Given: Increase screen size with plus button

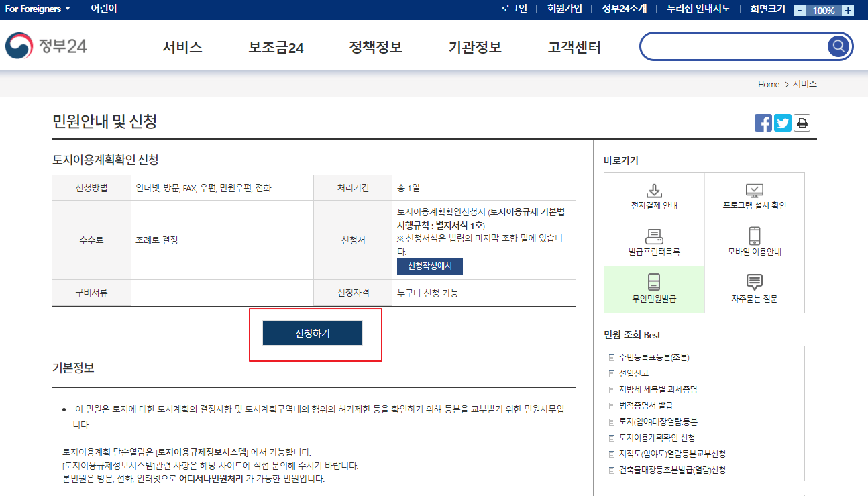Looking at the screenshot, I should (848, 11).
